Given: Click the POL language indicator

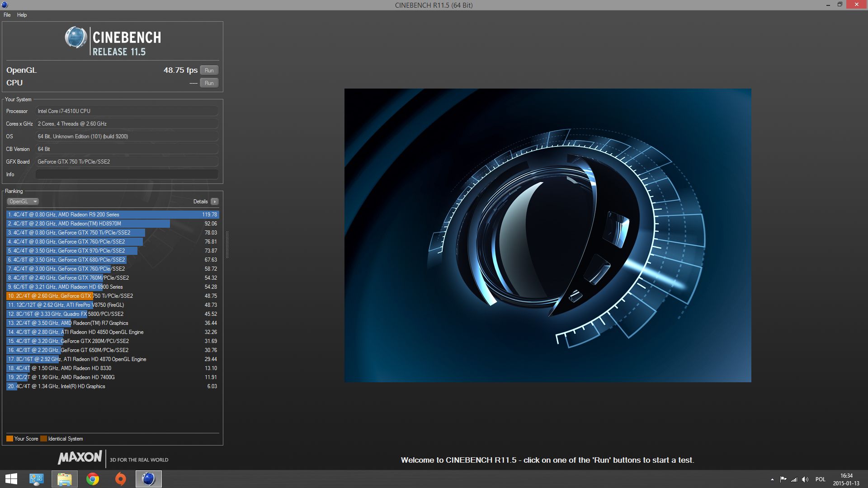Looking at the screenshot, I should coord(820,479).
